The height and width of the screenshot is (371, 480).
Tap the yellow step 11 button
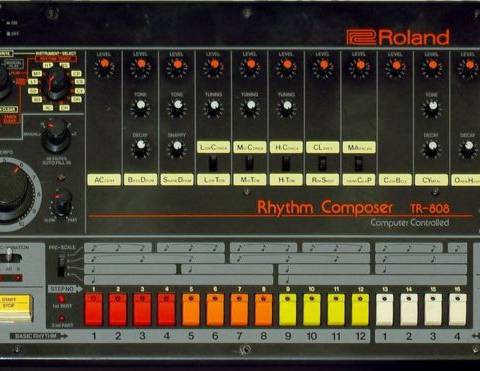click(336, 309)
